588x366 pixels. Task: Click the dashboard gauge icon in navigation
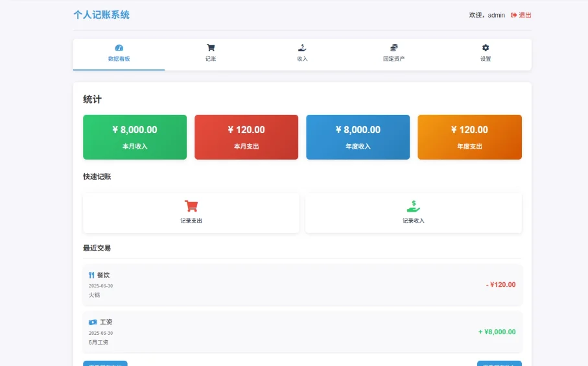point(119,47)
